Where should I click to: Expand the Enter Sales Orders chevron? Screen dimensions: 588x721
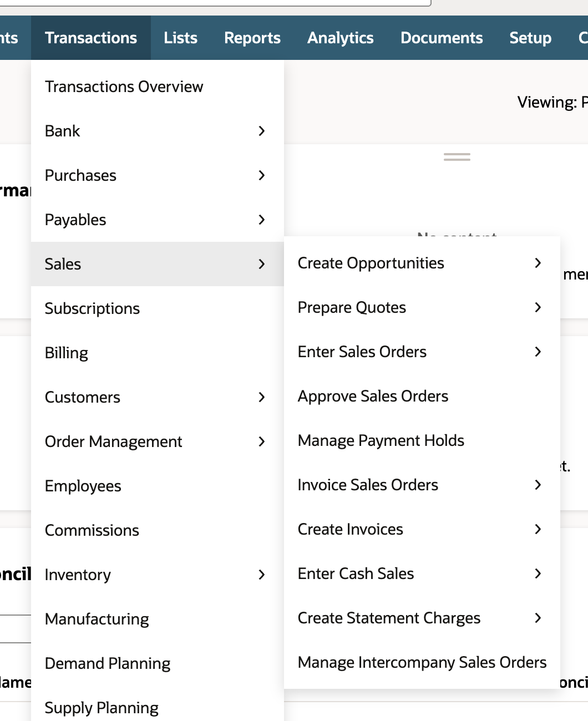pos(538,352)
